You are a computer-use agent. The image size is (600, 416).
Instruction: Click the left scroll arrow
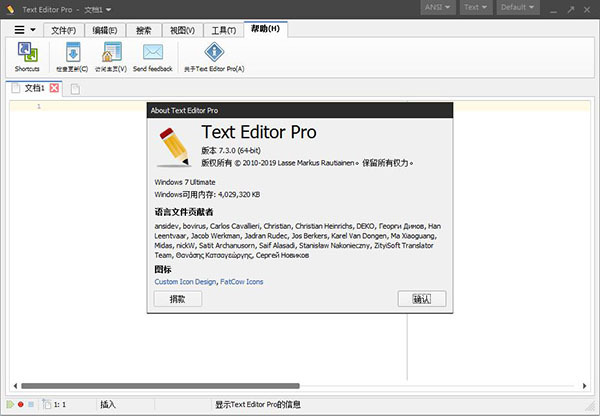pyautogui.click(x=15, y=386)
